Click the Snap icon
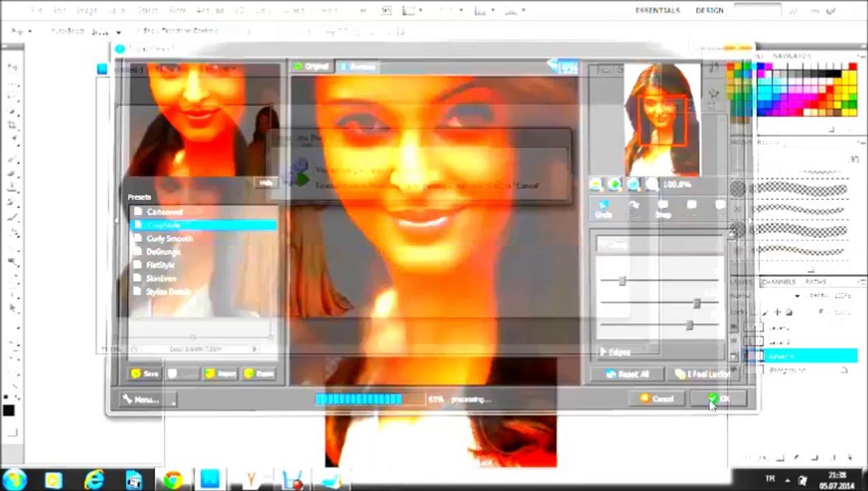This screenshot has width=868, height=491. point(663,209)
